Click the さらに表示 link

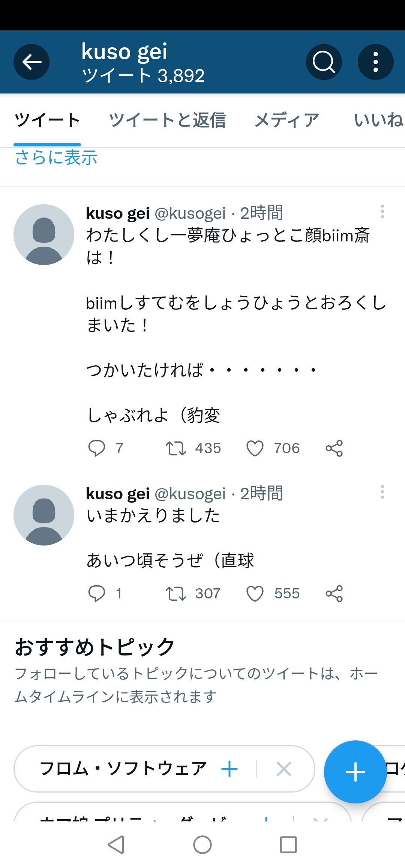click(56, 157)
